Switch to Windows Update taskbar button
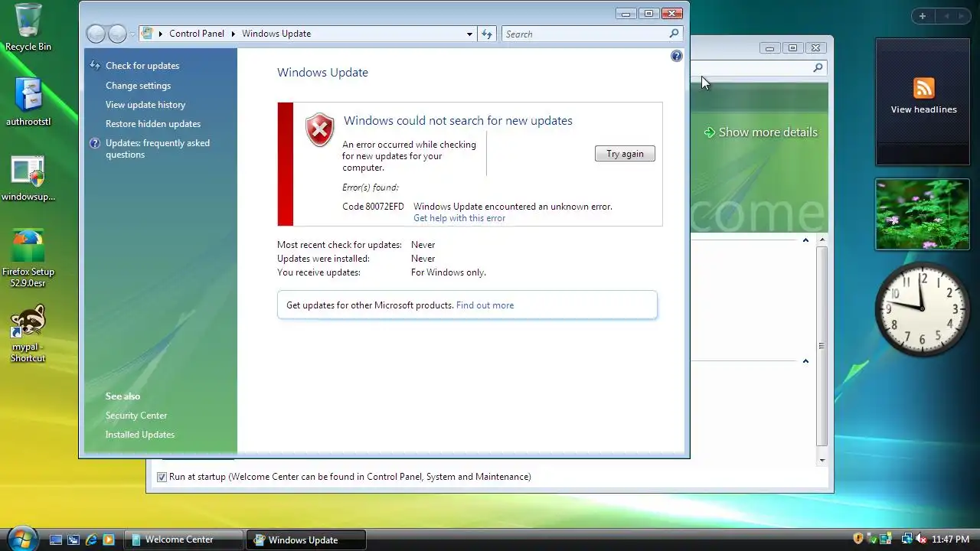The width and height of the screenshot is (980, 551). point(306,540)
